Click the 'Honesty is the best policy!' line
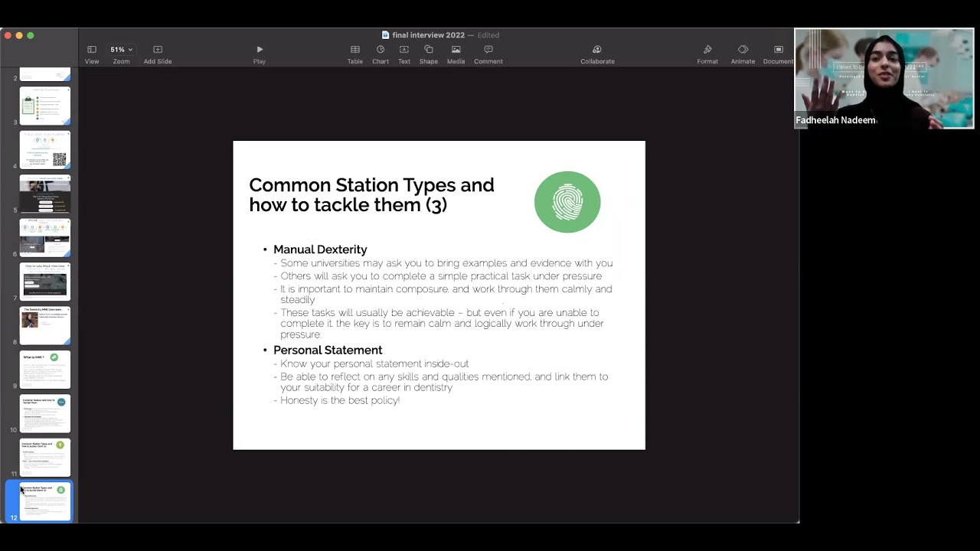The image size is (980, 551). (x=340, y=400)
